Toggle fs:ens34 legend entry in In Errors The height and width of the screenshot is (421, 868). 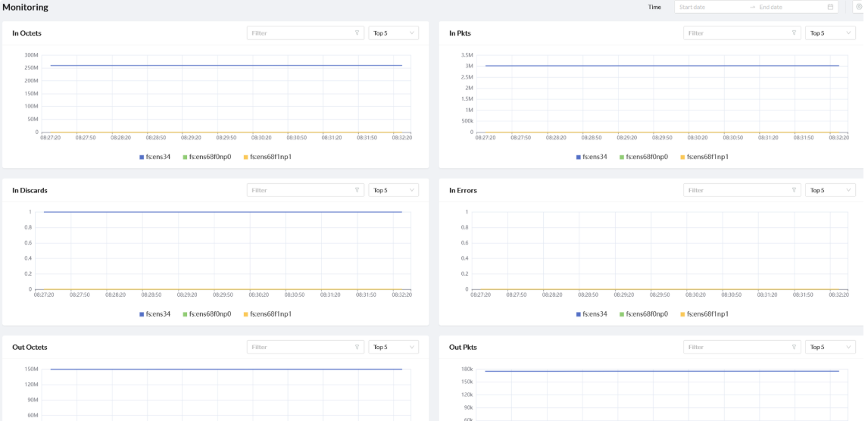[592, 313]
